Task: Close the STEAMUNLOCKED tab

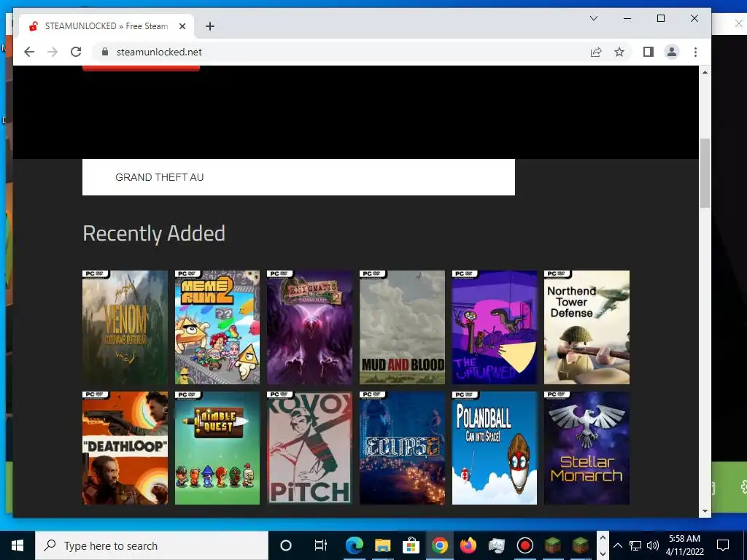Action: tap(182, 26)
